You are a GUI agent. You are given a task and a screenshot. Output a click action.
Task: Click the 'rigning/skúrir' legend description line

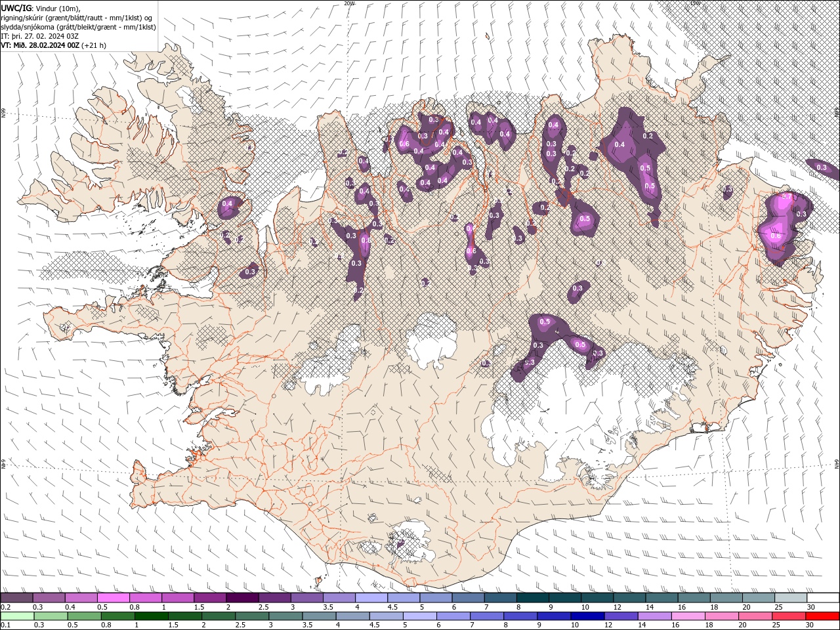77,18
